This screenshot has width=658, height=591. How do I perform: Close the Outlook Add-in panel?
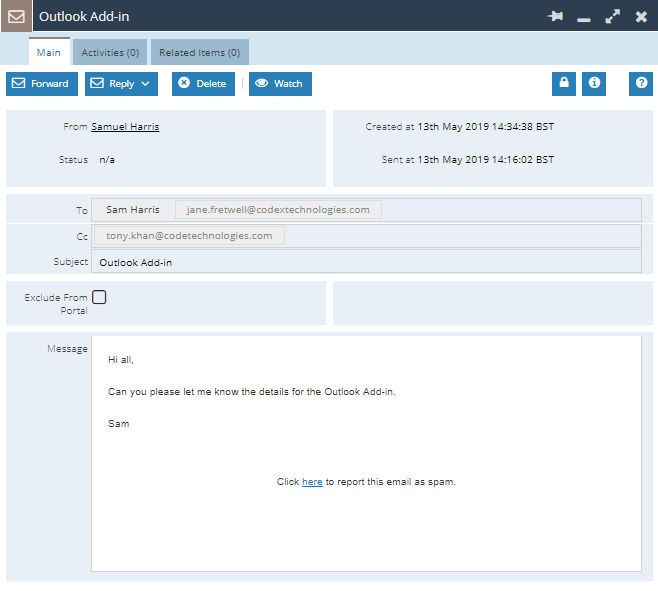click(x=641, y=16)
